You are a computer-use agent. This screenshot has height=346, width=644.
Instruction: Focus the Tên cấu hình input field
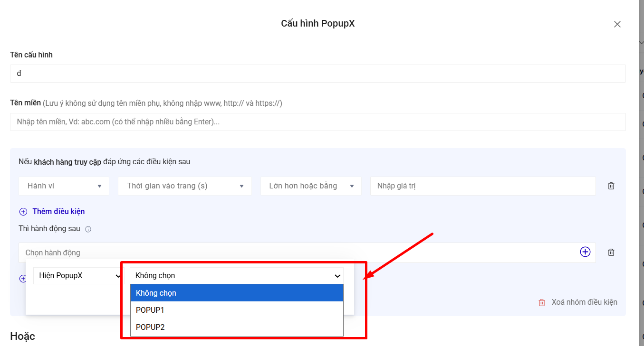coord(317,74)
